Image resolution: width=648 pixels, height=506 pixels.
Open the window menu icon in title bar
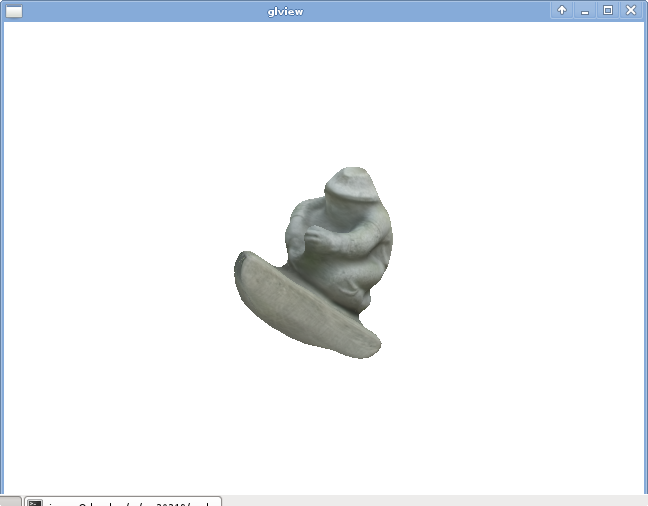(x=14, y=11)
